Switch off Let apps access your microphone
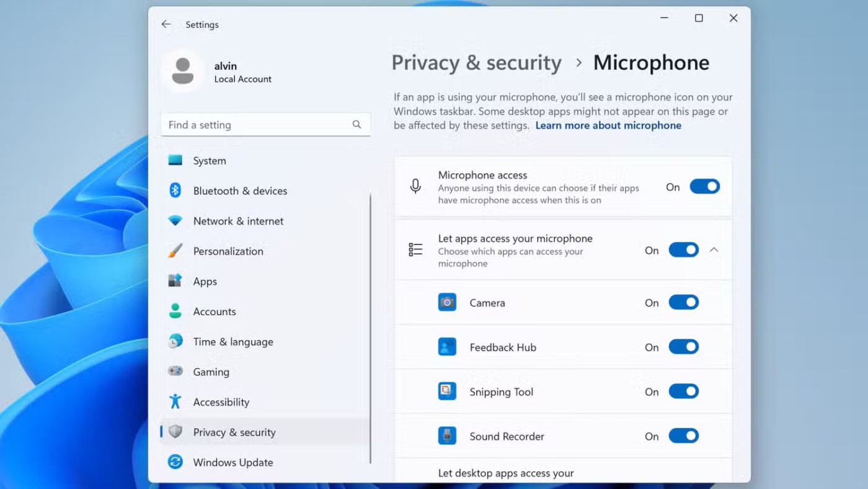 pos(683,250)
